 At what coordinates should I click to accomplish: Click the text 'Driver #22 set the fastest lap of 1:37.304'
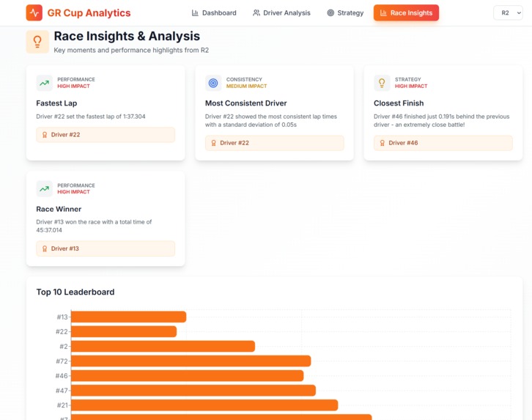click(x=91, y=117)
